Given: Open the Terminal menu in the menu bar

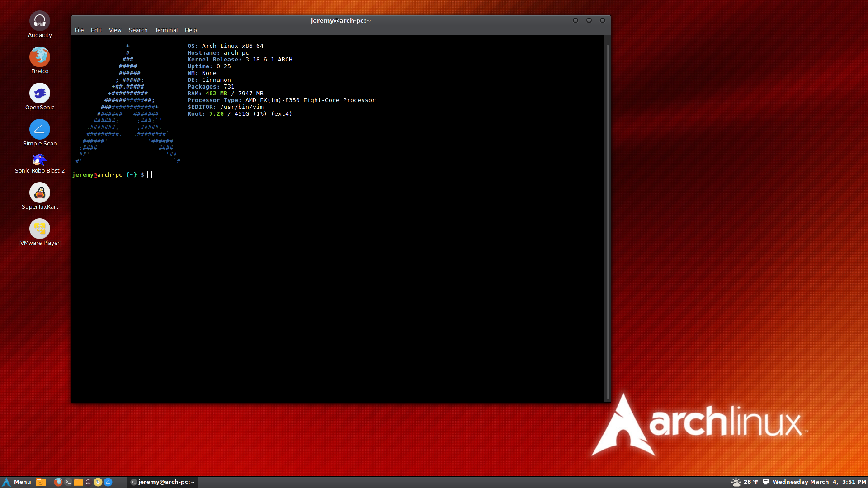Looking at the screenshot, I should pyautogui.click(x=166, y=30).
